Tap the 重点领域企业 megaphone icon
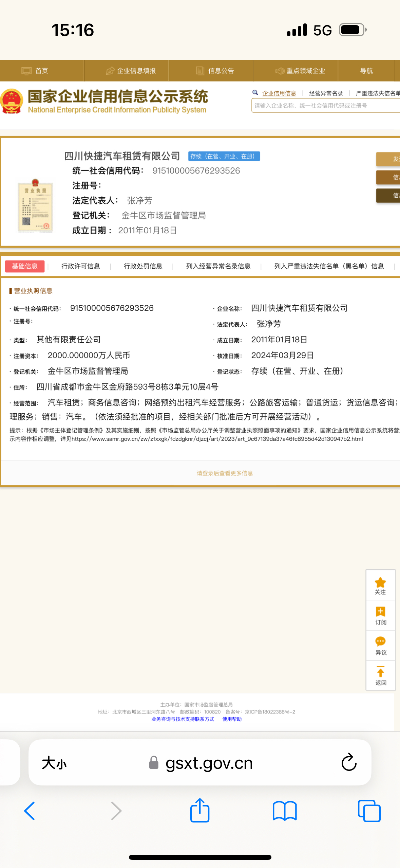Image resolution: width=400 pixels, height=868 pixels. click(x=280, y=71)
